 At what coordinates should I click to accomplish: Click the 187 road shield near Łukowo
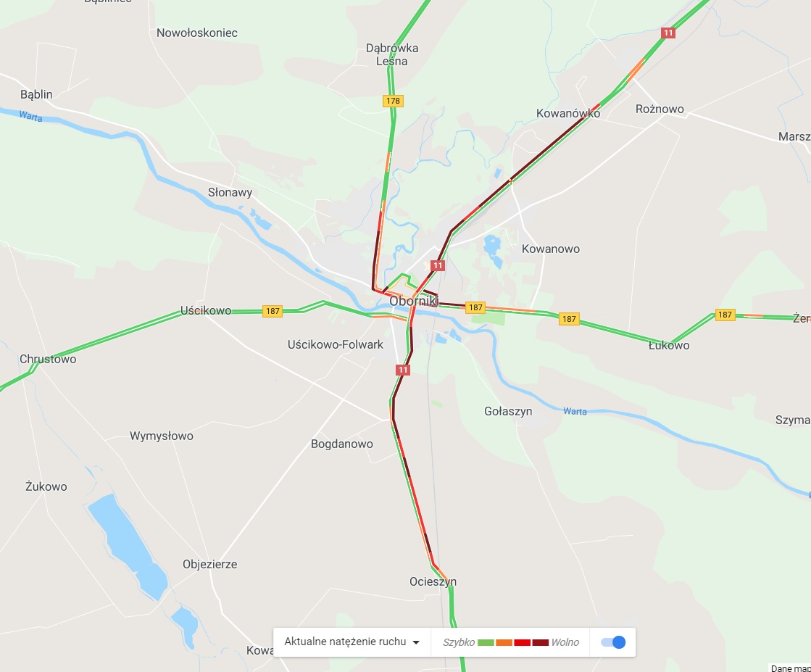(x=725, y=315)
